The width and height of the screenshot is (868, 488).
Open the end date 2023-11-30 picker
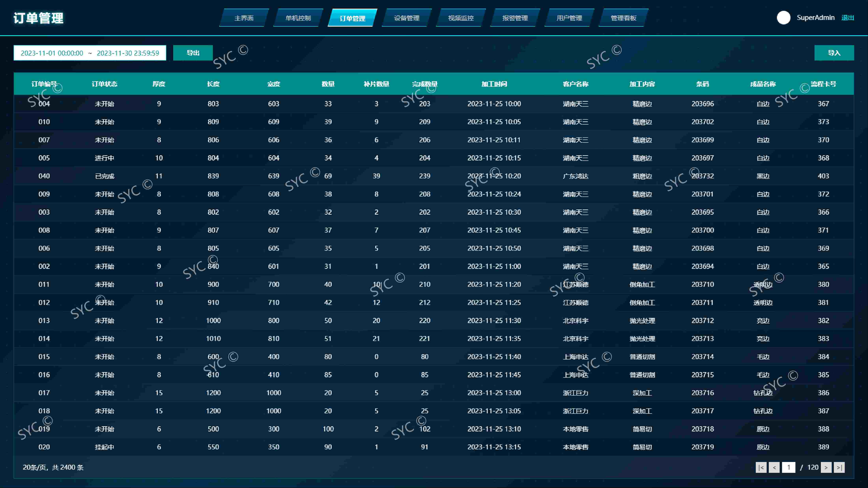point(128,53)
